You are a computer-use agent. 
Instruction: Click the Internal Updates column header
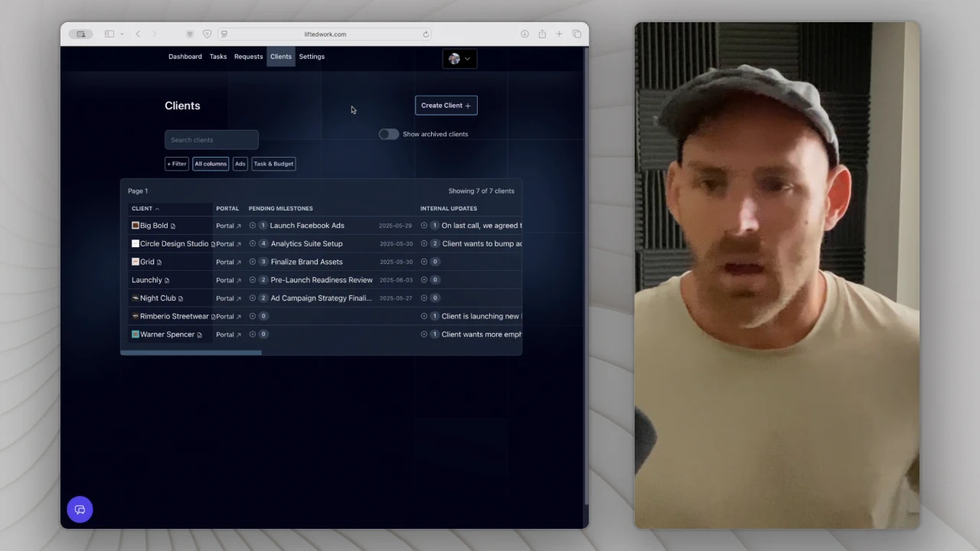(449, 208)
